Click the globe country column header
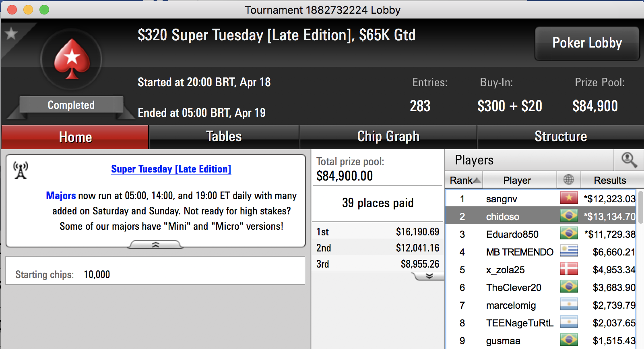644x349 pixels. [569, 180]
